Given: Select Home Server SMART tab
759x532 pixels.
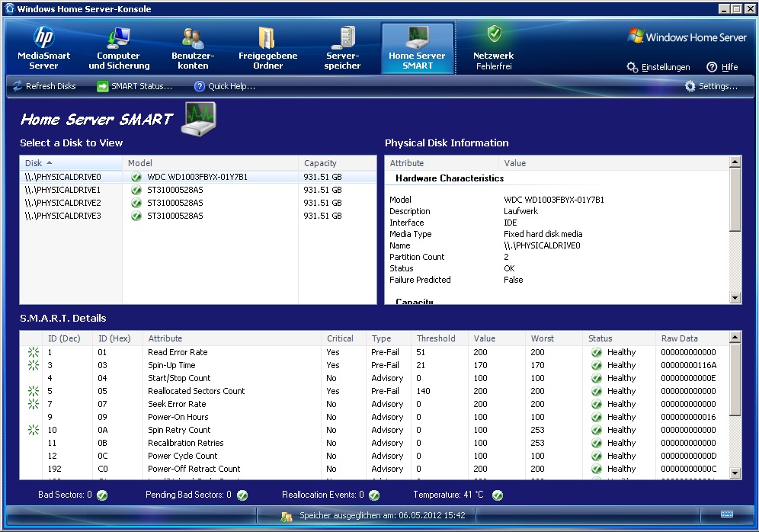Looking at the screenshot, I should pos(418,48).
